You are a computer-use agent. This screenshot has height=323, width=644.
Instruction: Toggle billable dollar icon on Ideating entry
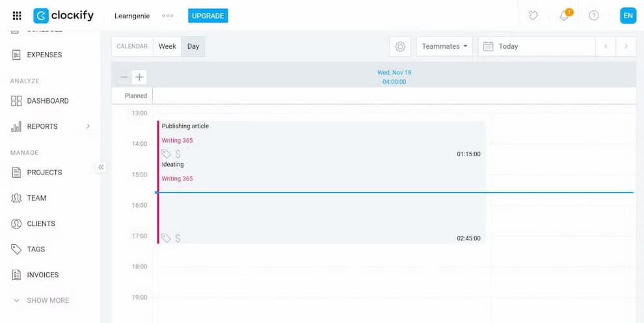pyautogui.click(x=178, y=239)
